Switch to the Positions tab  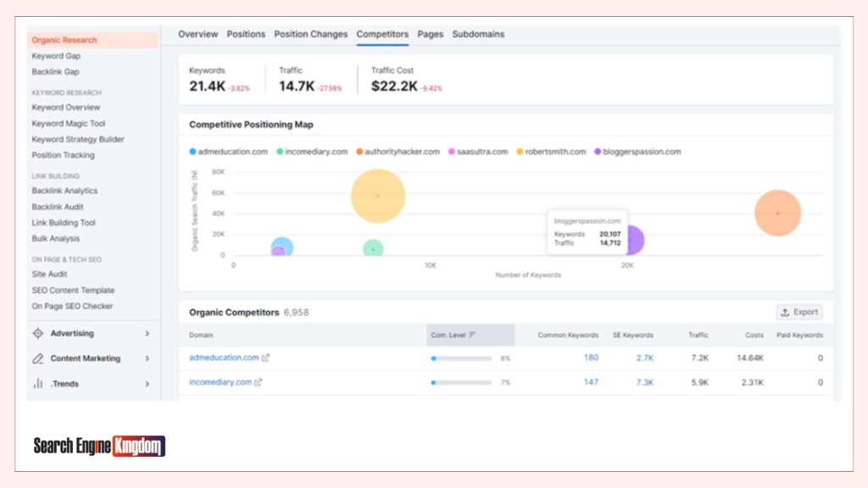coord(246,34)
